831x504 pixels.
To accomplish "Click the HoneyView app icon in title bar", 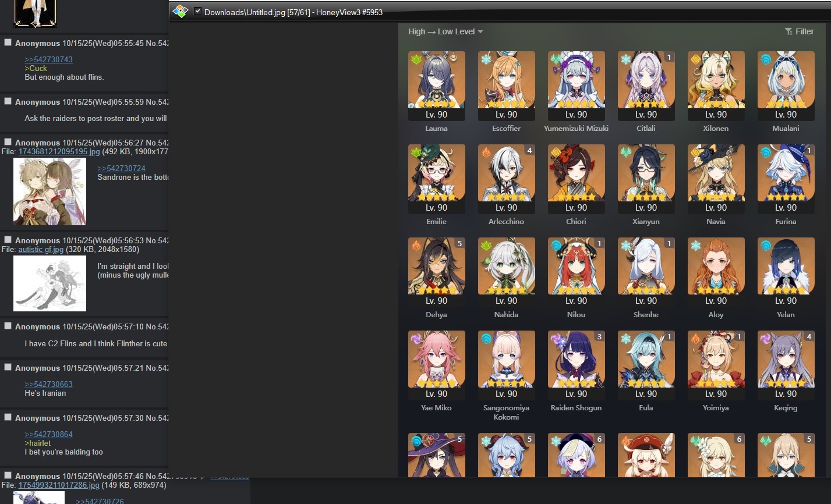I will (x=181, y=12).
